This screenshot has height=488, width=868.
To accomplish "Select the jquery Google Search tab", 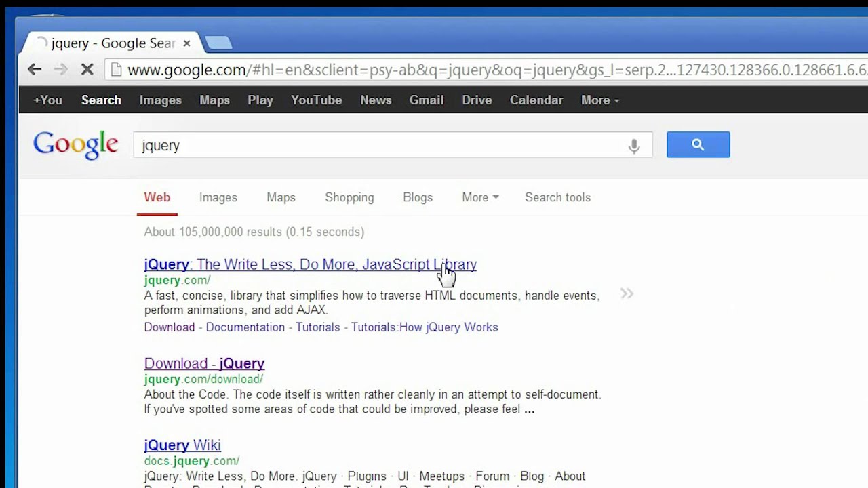I will [x=112, y=43].
